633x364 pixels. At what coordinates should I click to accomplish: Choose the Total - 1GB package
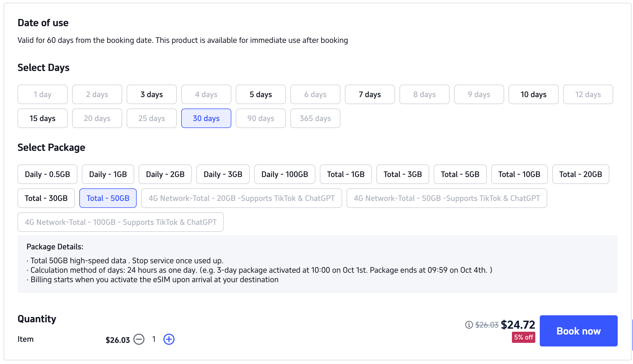point(346,174)
